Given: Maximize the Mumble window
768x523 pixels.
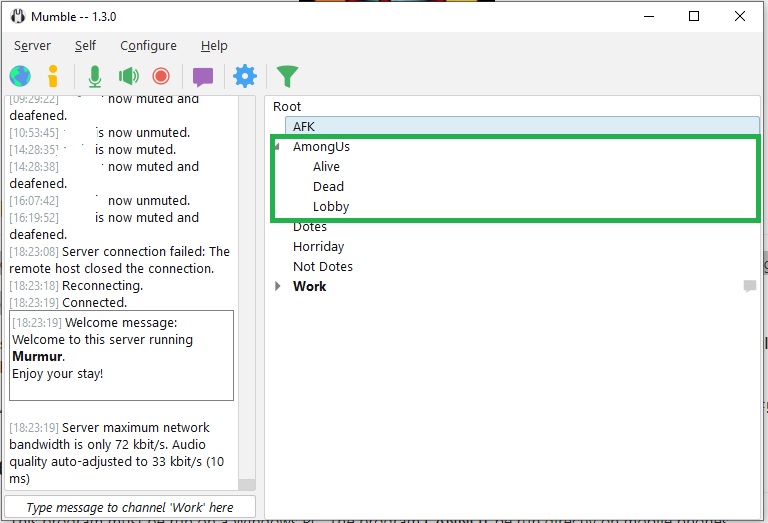Looking at the screenshot, I should (x=694, y=16).
